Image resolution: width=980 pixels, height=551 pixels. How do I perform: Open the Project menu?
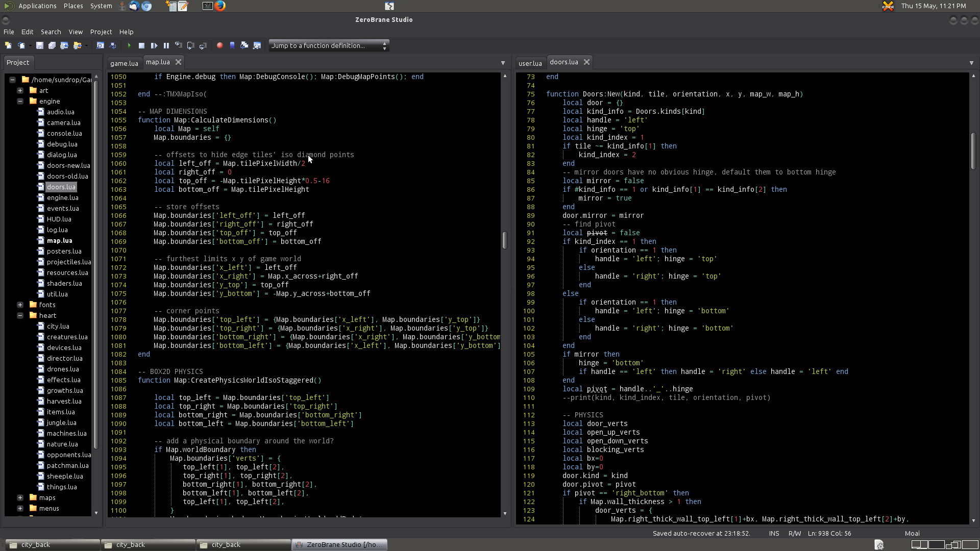point(101,32)
